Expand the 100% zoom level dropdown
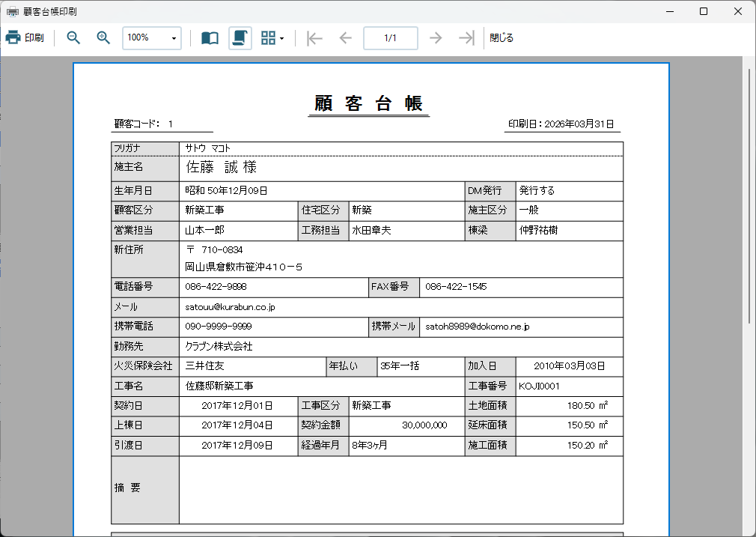Screen dimensions: 756x537 (x=174, y=38)
